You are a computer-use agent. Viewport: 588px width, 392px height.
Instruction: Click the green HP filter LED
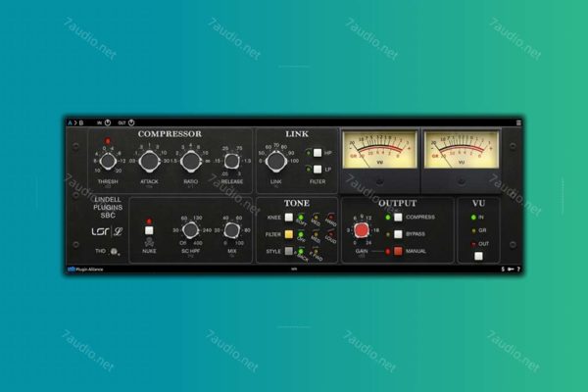point(309,153)
